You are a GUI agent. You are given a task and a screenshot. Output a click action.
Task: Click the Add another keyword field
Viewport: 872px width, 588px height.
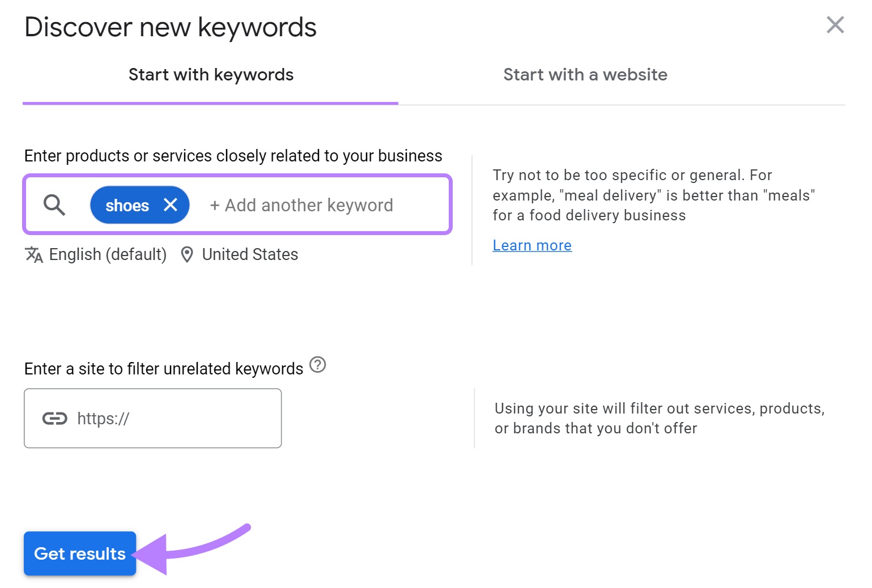[301, 205]
